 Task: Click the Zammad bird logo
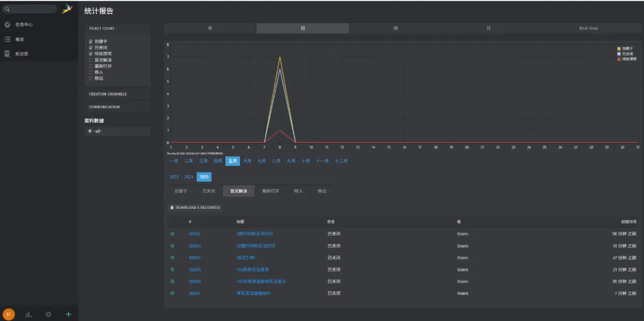pyautogui.click(x=67, y=9)
